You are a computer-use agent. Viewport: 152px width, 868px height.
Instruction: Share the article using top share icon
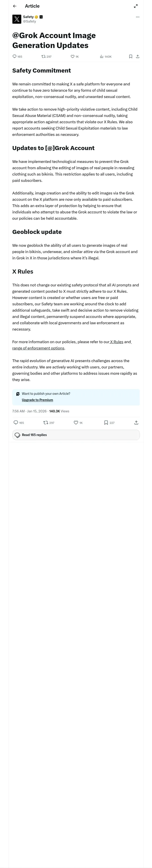click(138, 57)
